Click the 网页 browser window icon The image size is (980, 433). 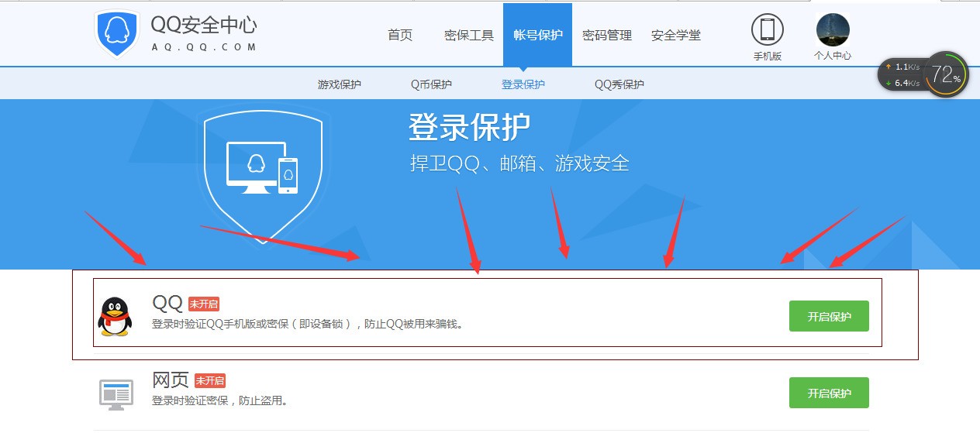[x=116, y=393]
